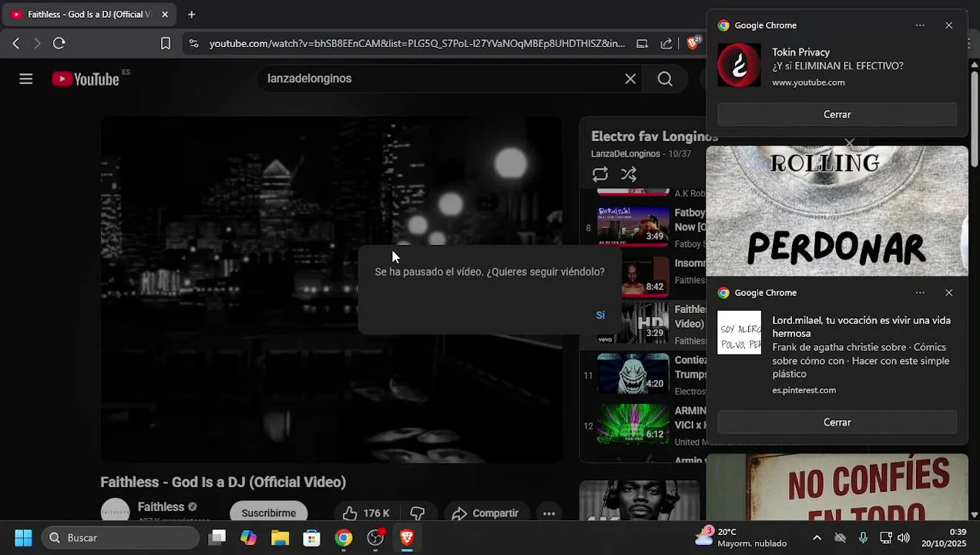
Task: Open File Explorer from the taskbar
Action: [280, 538]
